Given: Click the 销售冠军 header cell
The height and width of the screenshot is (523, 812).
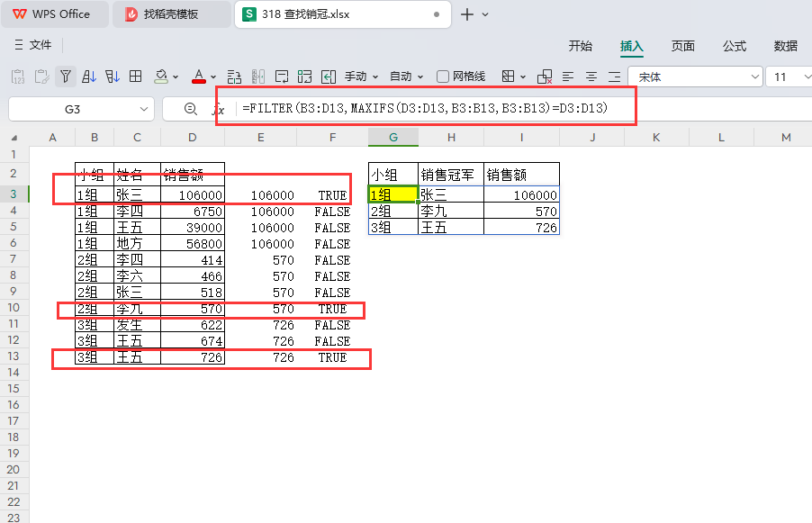Looking at the screenshot, I should (x=450, y=175).
